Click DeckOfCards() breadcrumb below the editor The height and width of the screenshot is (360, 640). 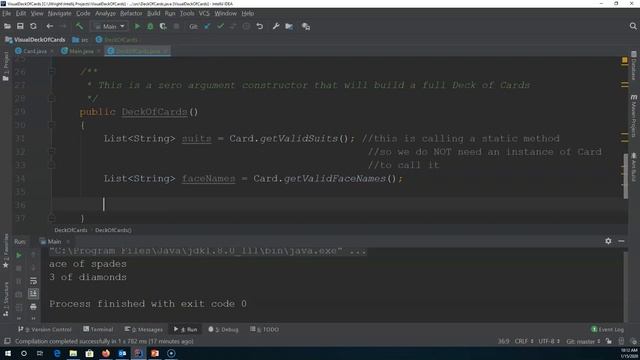(113, 230)
